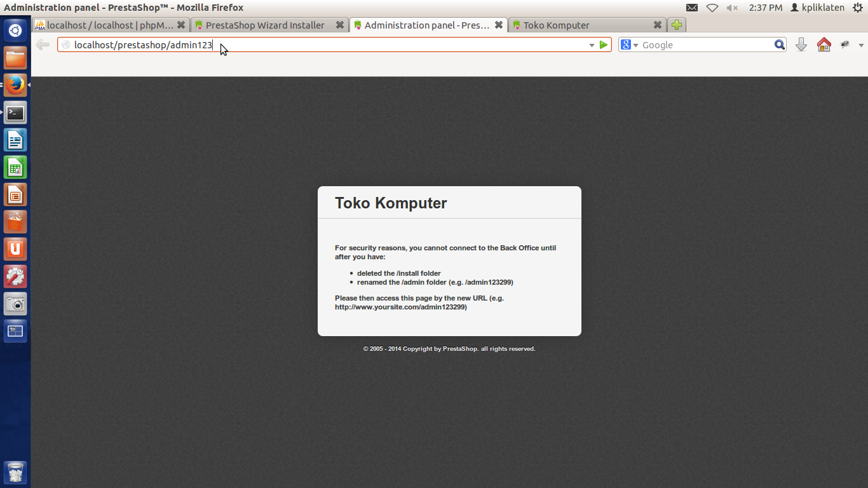Image resolution: width=868 pixels, height=488 pixels.
Task: Open Ubuntu Software Center launcher icon
Action: 15,222
